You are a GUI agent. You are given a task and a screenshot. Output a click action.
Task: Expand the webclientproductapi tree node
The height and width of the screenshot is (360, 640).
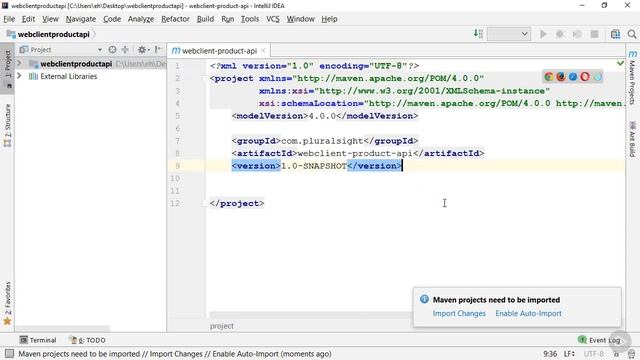pyautogui.click(x=19, y=64)
